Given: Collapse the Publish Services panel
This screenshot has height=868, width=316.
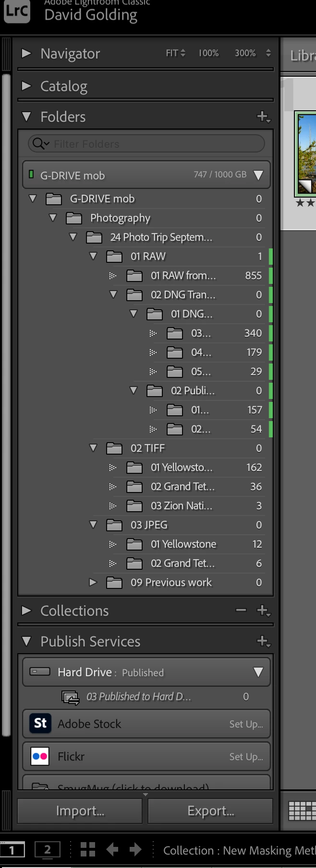Looking at the screenshot, I should tap(26, 641).
